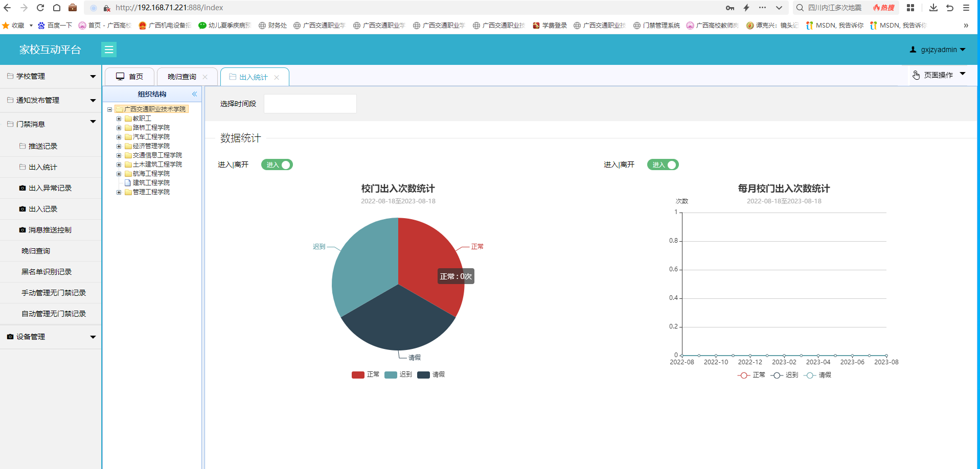Open the saved passwords key icon
The width and height of the screenshot is (980, 469).
730,8
